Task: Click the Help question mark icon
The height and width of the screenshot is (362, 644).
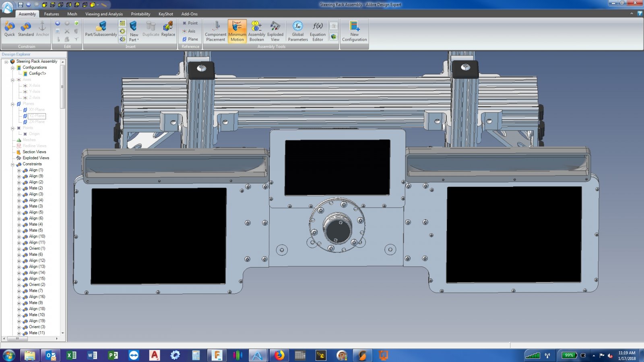Action: [640, 14]
